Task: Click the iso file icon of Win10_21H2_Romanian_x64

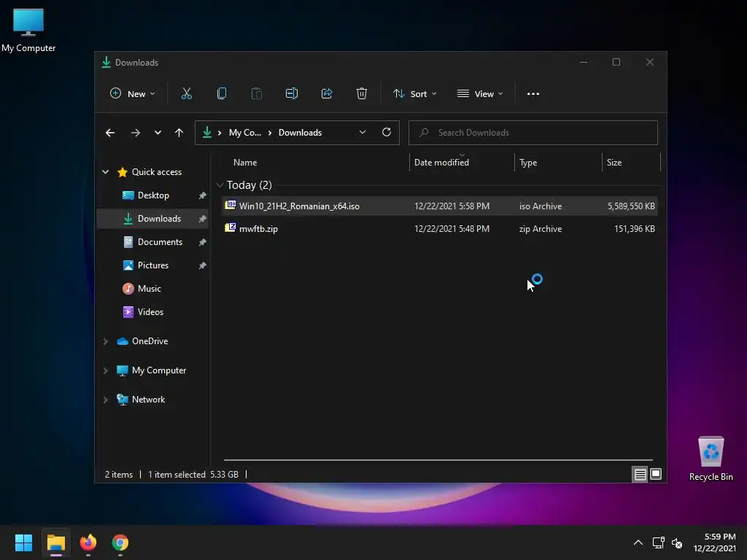Action: [x=230, y=205]
